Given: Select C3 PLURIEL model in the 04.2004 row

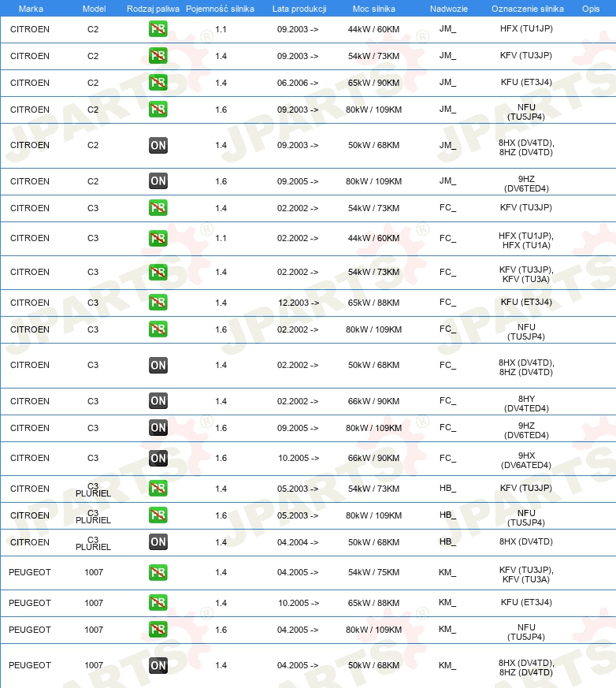Looking at the screenshot, I should click(93, 543).
